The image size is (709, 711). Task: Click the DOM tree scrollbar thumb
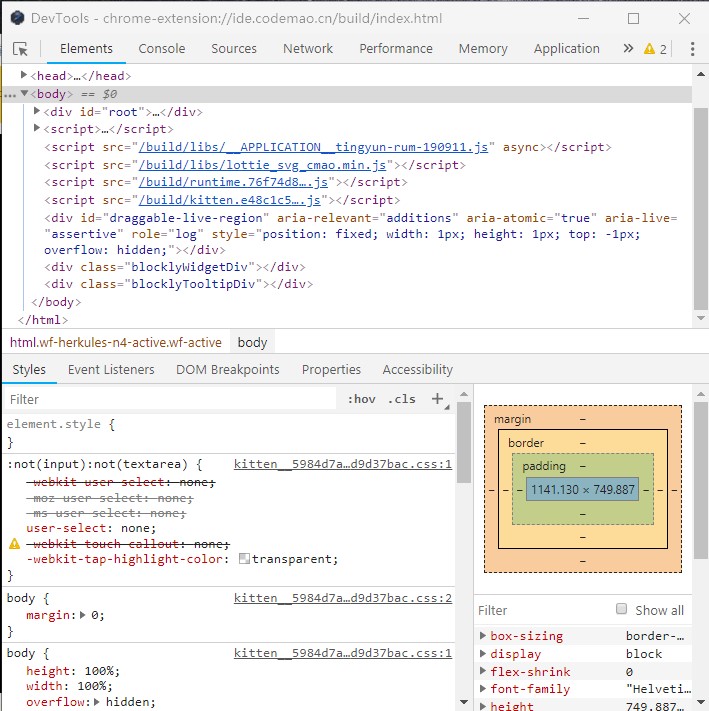point(700,209)
